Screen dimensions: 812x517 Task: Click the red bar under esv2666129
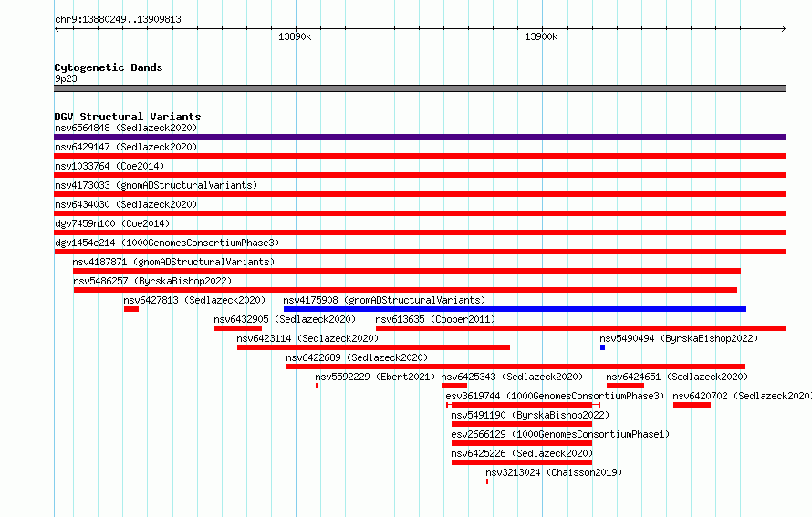(522, 443)
